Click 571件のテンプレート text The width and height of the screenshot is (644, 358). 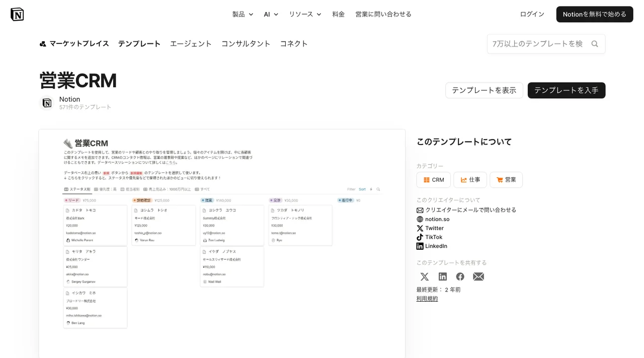(x=86, y=107)
